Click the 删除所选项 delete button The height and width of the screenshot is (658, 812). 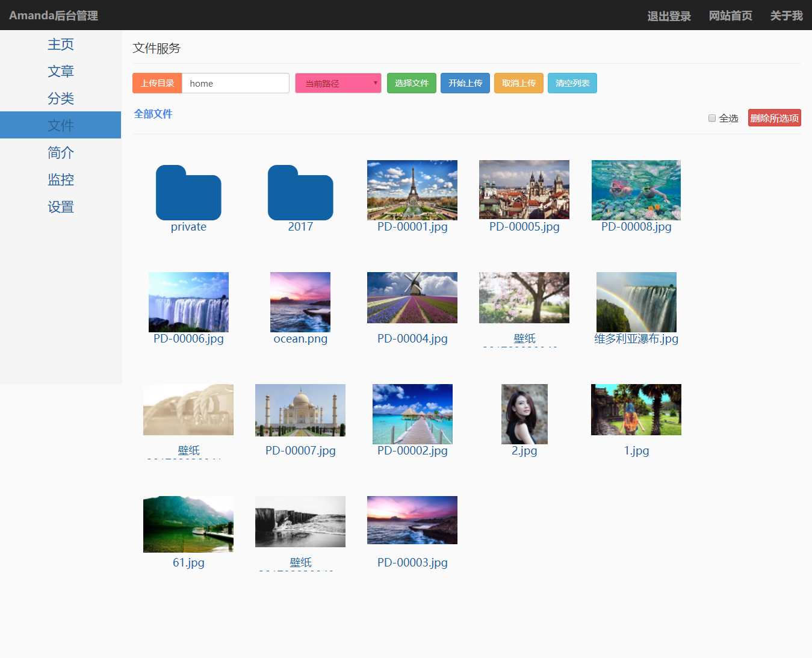(x=775, y=118)
